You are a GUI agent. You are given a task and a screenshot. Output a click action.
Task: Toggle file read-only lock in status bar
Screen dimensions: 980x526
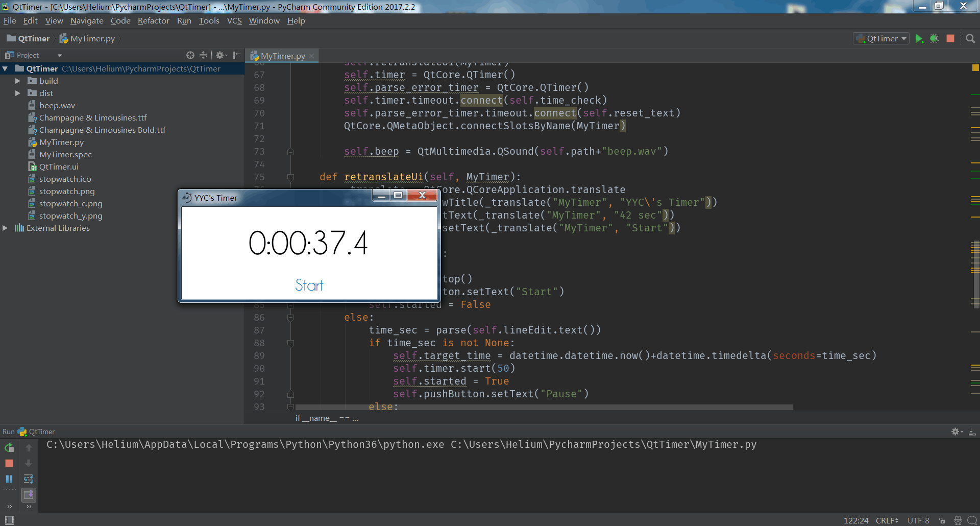(942, 520)
